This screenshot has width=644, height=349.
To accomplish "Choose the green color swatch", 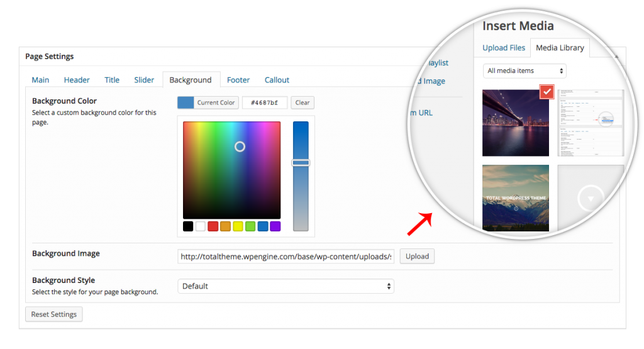I will pyautogui.click(x=250, y=226).
